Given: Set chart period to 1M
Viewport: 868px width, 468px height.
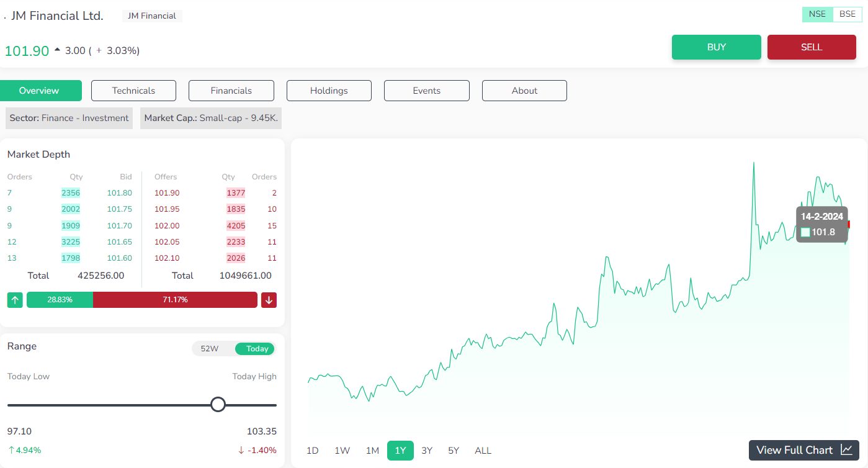Looking at the screenshot, I should click(x=372, y=451).
